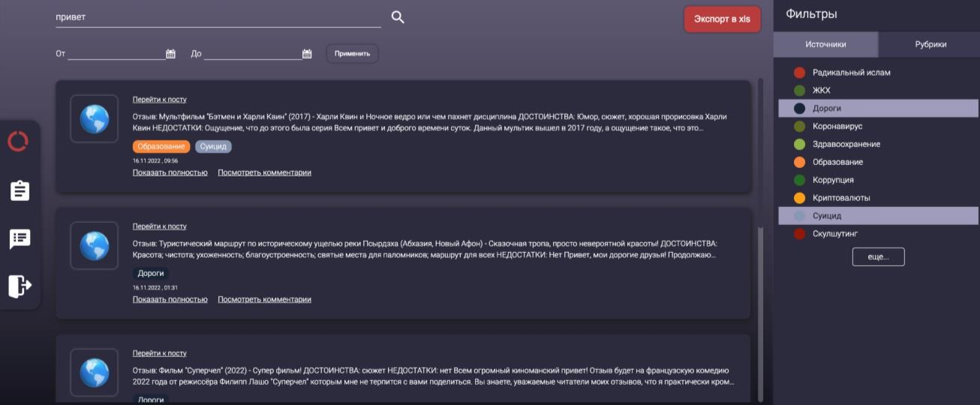
Task: Click the search magnifier icon
Action: click(x=398, y=17)
